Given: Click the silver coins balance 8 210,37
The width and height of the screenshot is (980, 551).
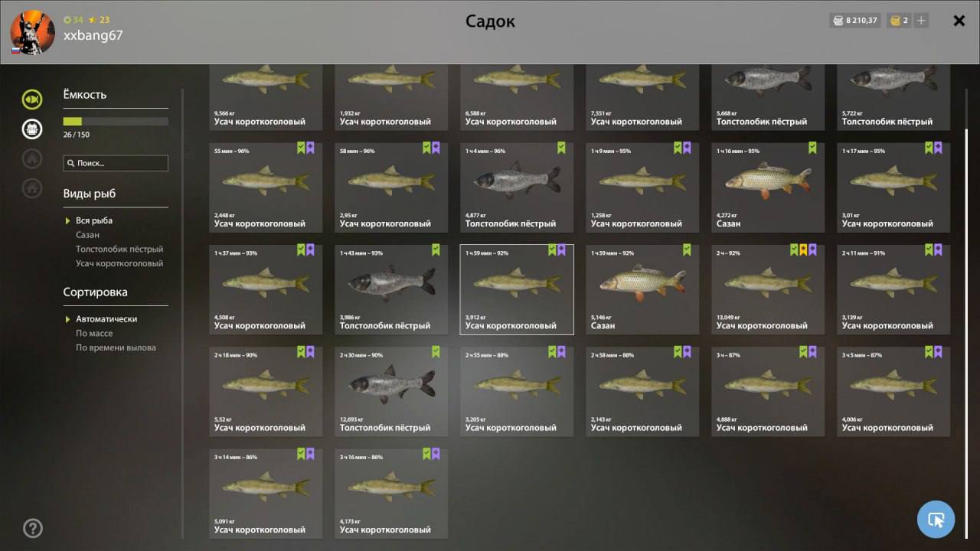Looking at the screenshot, I should pyautogui.click(x=855, y=21).
